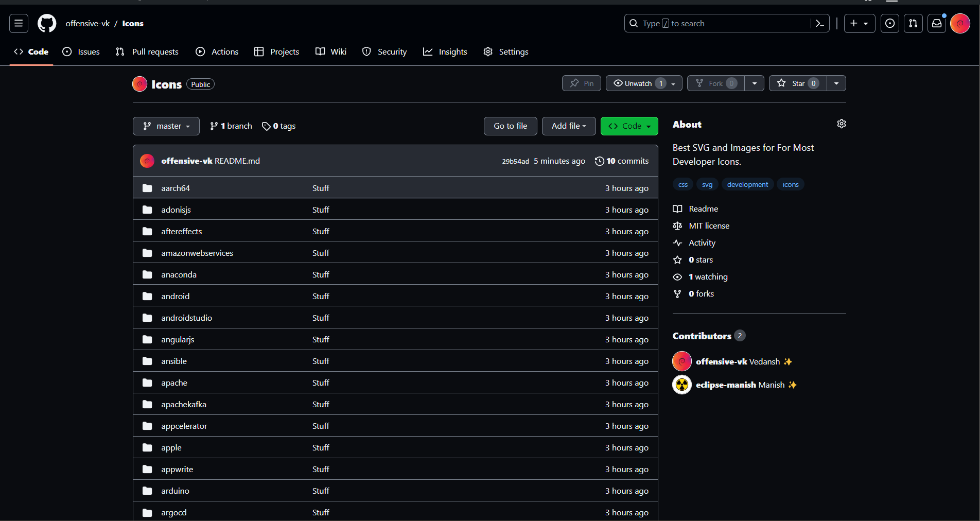Open the Unwatch notifications dropdown
Screen dimensions: 980x521
tap(644, 83)
